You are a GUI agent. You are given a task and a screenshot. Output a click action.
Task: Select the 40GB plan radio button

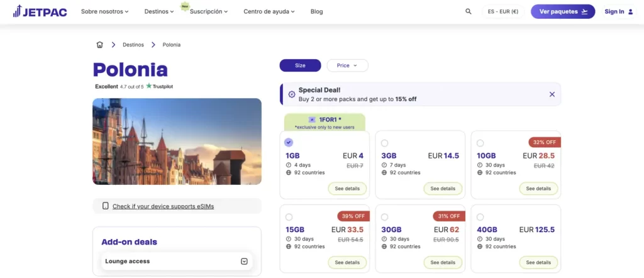coord(480,217)
